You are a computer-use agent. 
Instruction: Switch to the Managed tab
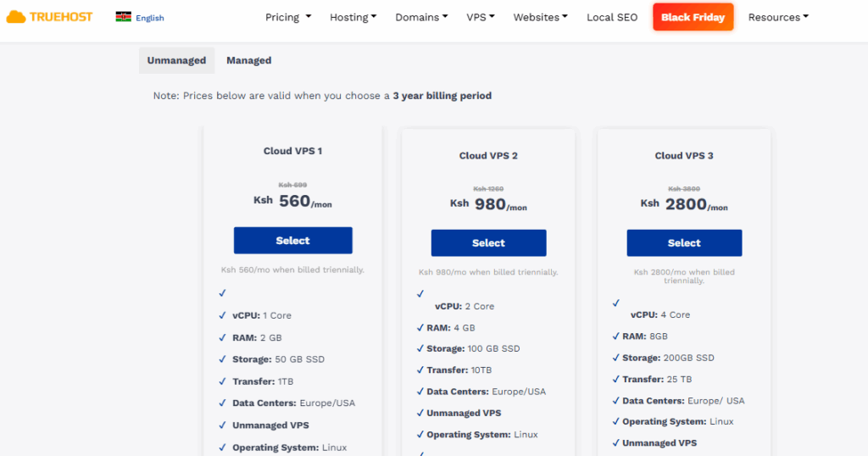[248, 60]
